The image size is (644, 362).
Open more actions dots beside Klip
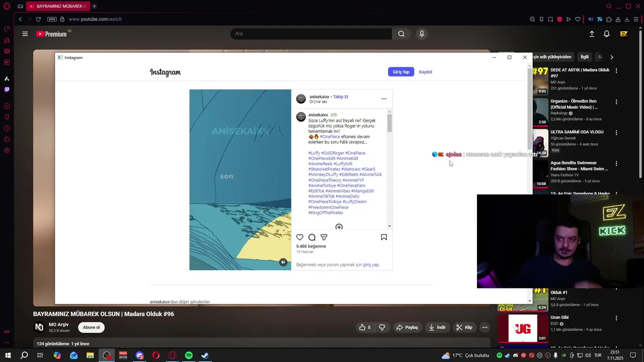pos(485,327)
